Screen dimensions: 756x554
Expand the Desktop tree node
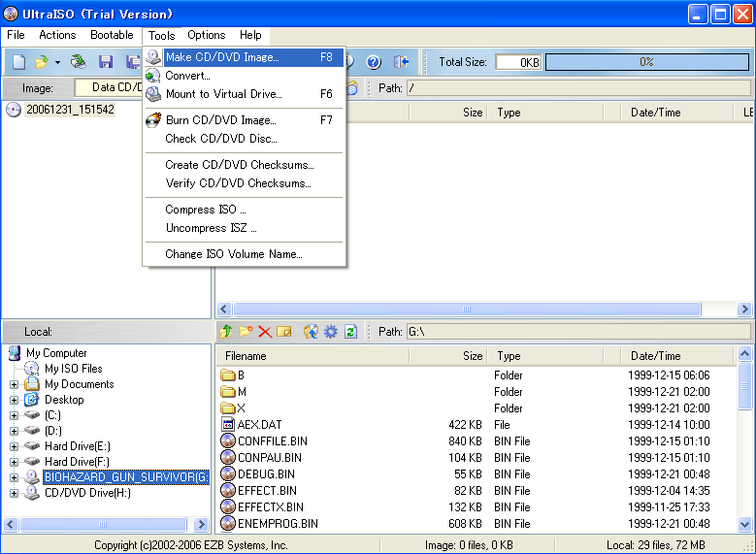point(14,400)
